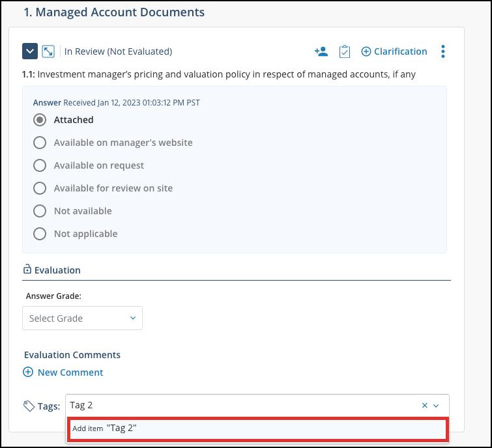Clear the Tags field with X
The width and height of the screenshot is (492, 448).
click(x=424, y=406)
